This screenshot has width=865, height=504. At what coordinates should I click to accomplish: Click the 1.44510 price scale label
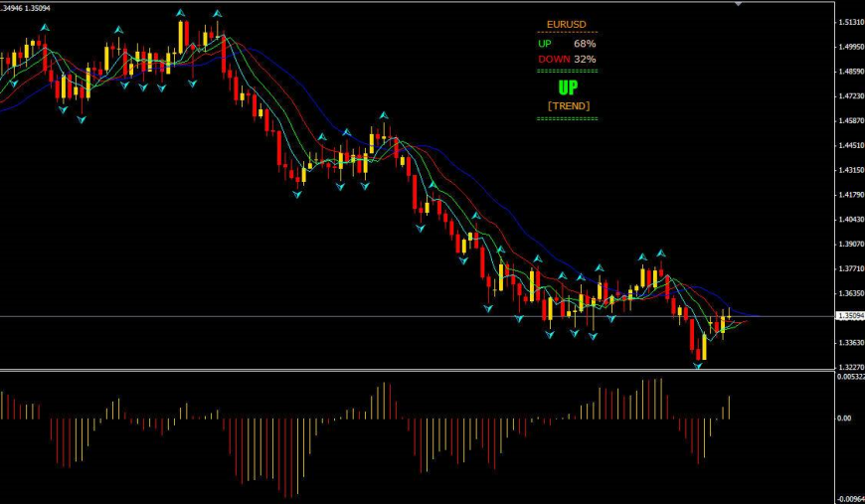851,145
